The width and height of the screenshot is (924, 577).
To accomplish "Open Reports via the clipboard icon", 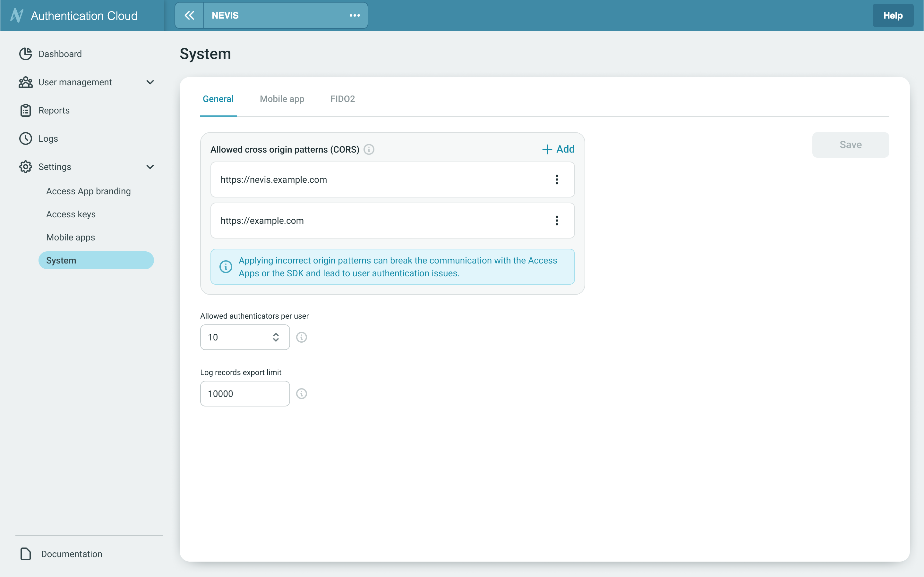I will (25, 110).
